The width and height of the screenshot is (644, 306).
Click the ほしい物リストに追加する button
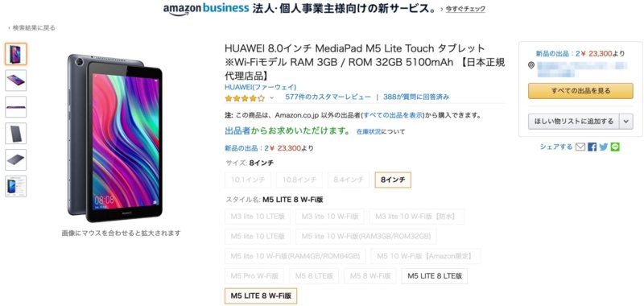tap(574, 121)
